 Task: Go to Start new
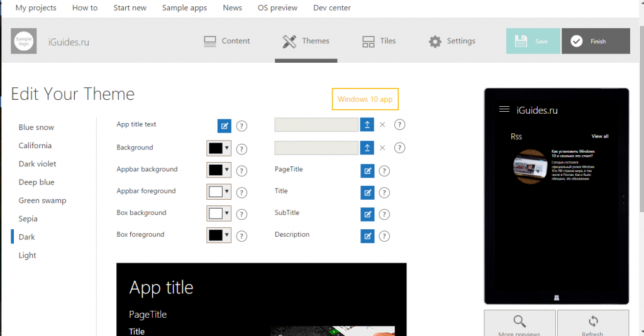pos(130,8)
